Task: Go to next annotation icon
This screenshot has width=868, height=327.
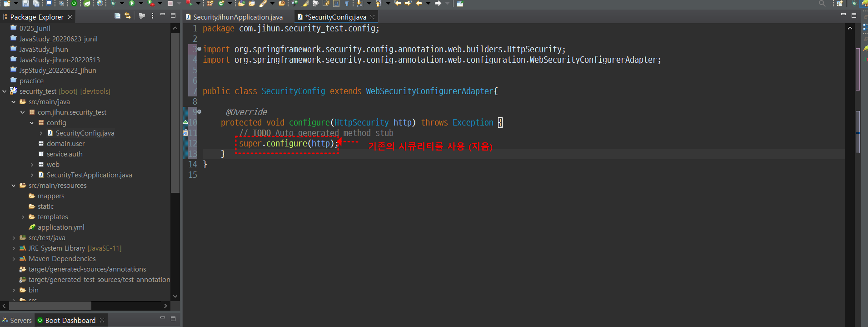Action: [x=359, y=4]
